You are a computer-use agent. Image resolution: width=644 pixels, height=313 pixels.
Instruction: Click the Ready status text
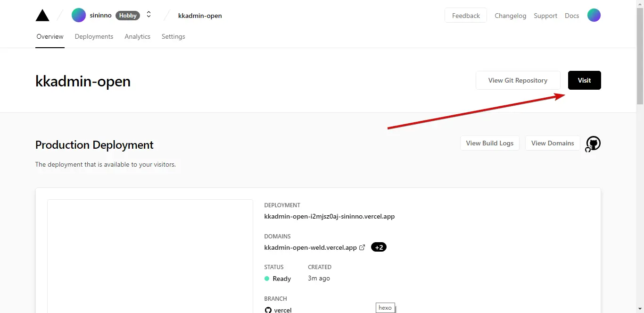(x=282, y=279)
